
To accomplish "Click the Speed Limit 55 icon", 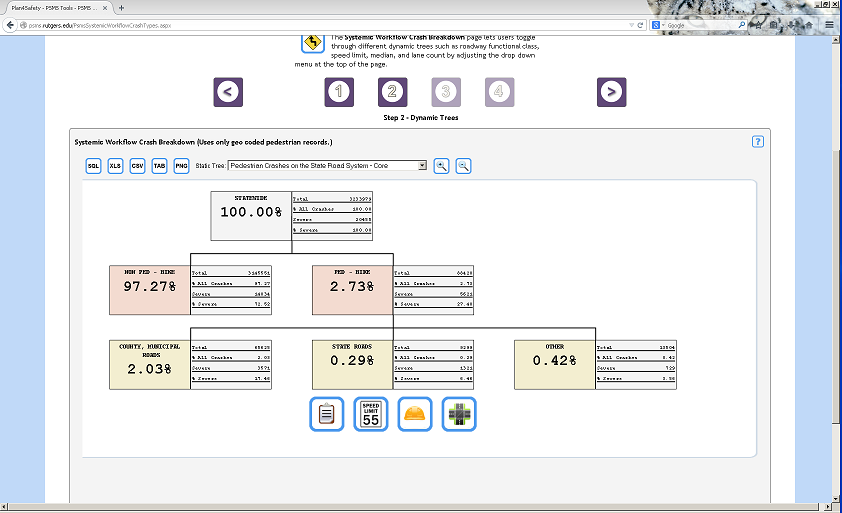I will tap(371, 414).
